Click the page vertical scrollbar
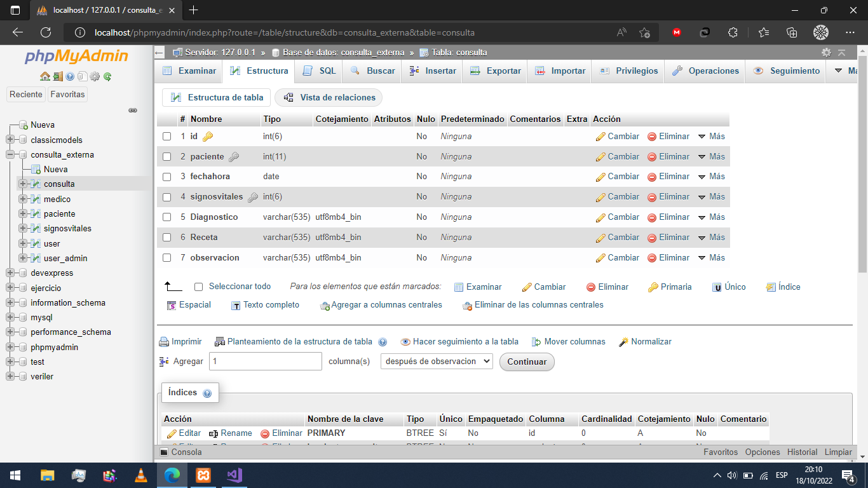This screenshot has width=868, height=488. (x=862, y=165)
